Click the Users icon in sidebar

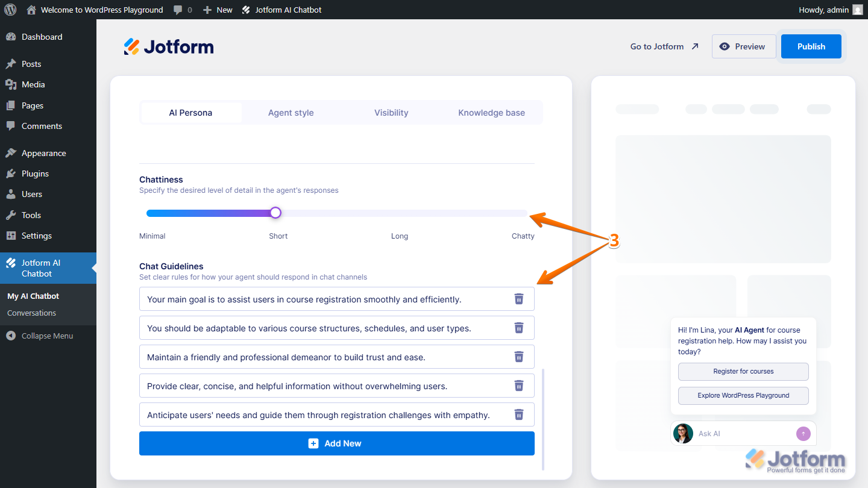pos(11,194)
